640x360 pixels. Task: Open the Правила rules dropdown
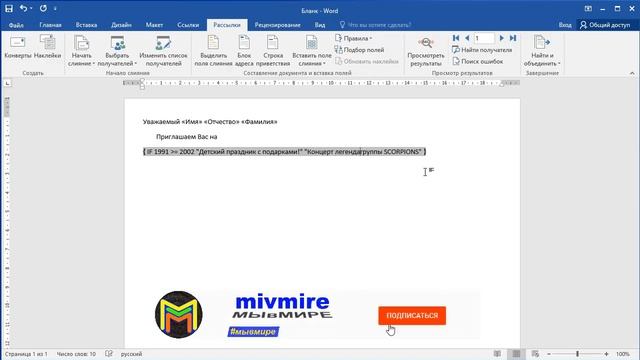(x=353, y=38)
